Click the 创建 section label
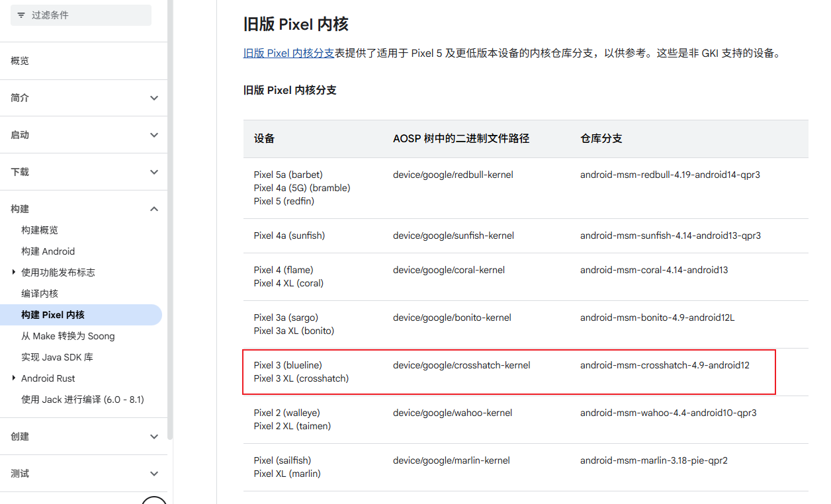 [x=20, y=437]
